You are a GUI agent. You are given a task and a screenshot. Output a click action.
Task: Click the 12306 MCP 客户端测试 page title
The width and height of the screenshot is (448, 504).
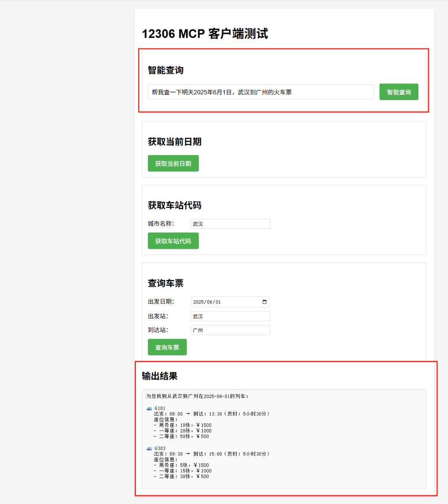point(205,34)
